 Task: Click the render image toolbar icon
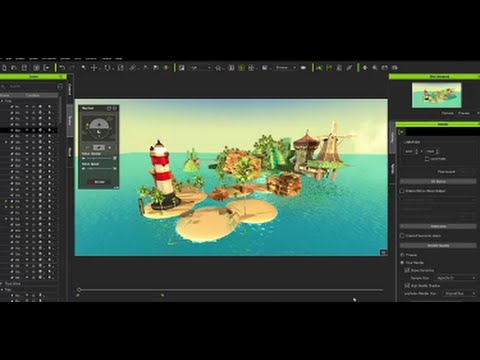[x=182, y=68]
